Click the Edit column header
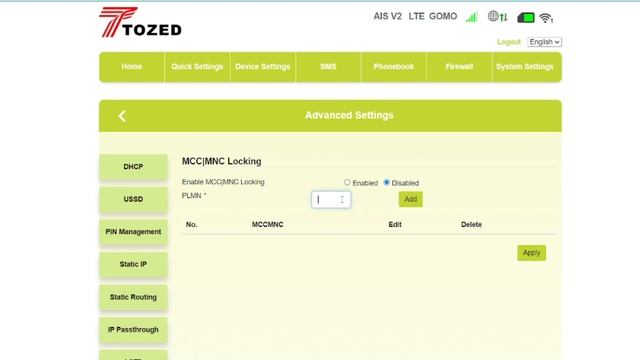Screen dimensions: 640x360 pyautogui.click(x=395, y=224)
